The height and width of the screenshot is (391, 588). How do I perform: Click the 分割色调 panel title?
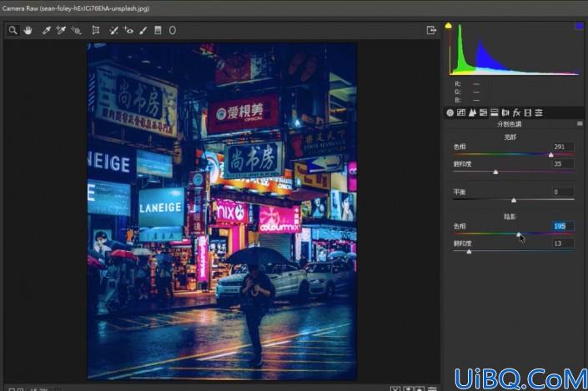click(x=510, y=123)
